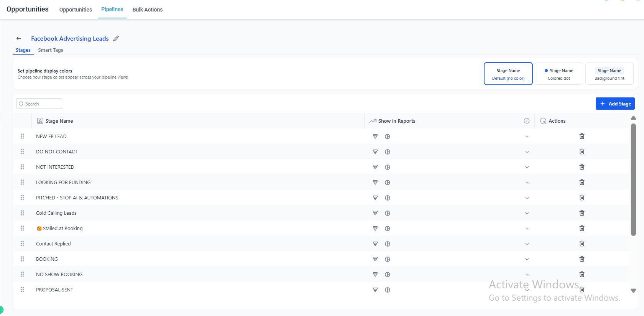Image resolution: width=644 pixels, height=316 pixels.
Task: Expand chevron for PITCHED - STOP AI row
Action: [x=527, y=198]
